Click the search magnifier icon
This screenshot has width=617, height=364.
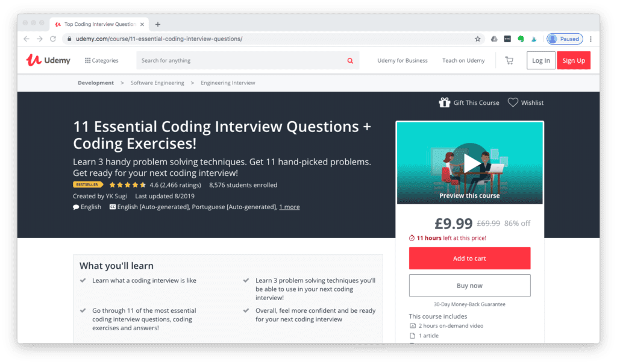pos(349,60)
